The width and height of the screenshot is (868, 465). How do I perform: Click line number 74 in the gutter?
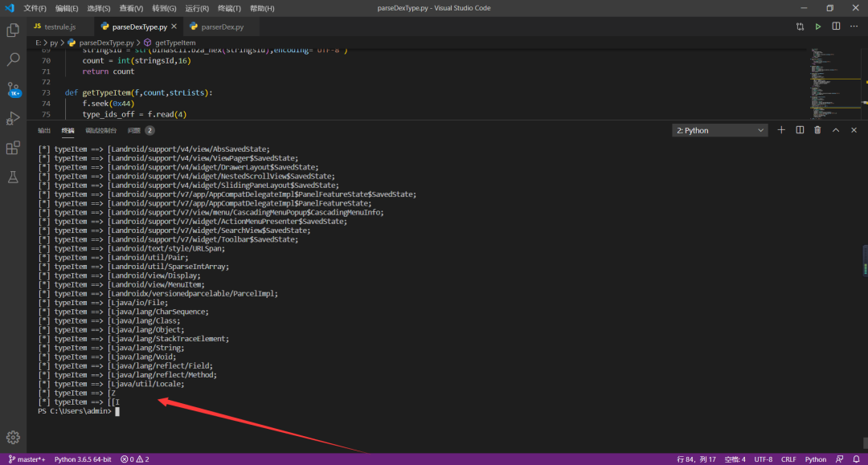(x=46, y=104)
